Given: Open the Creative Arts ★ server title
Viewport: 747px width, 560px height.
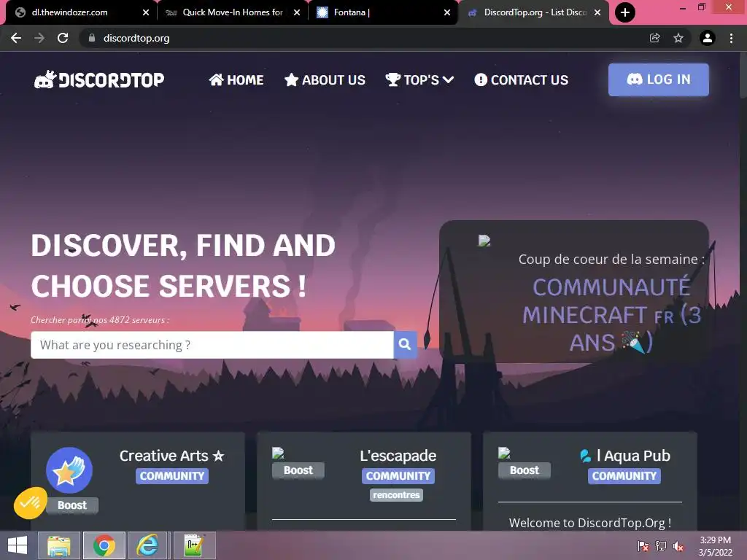Looking at the screenshot, I should 172,456.
